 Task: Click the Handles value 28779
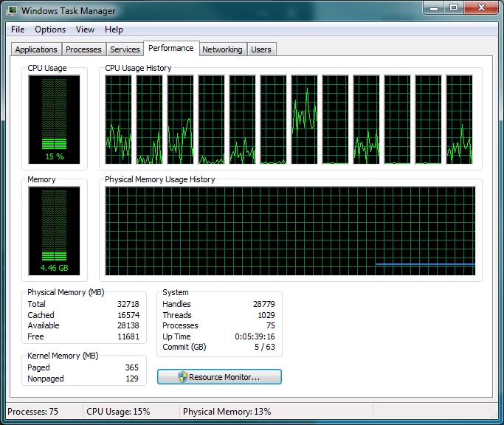point(264,304)
